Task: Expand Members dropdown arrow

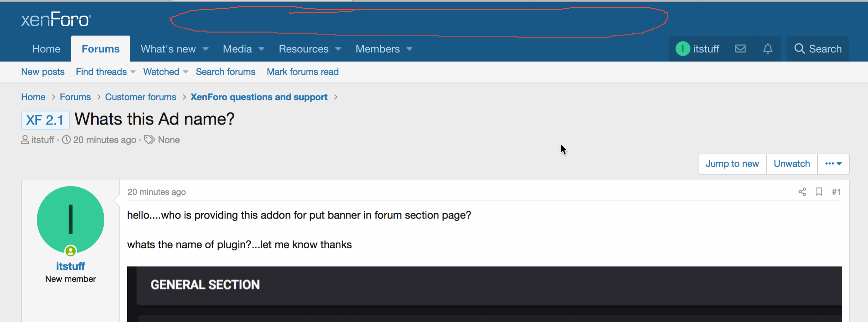Action: click(409, 49)
